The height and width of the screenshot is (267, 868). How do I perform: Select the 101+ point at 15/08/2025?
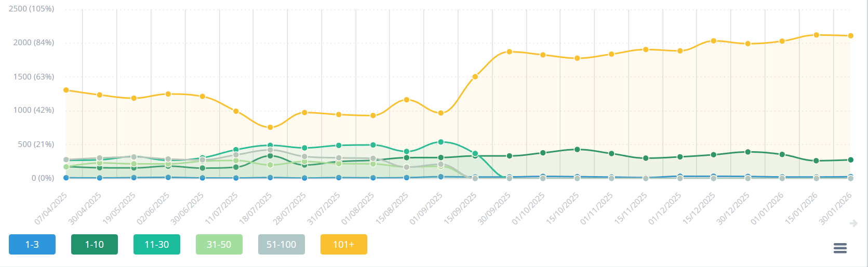[x=407, y=100]
